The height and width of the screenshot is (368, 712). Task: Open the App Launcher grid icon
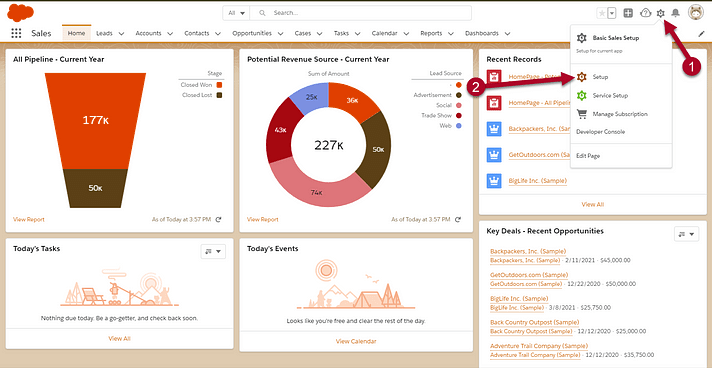click(x=16, y=33)
